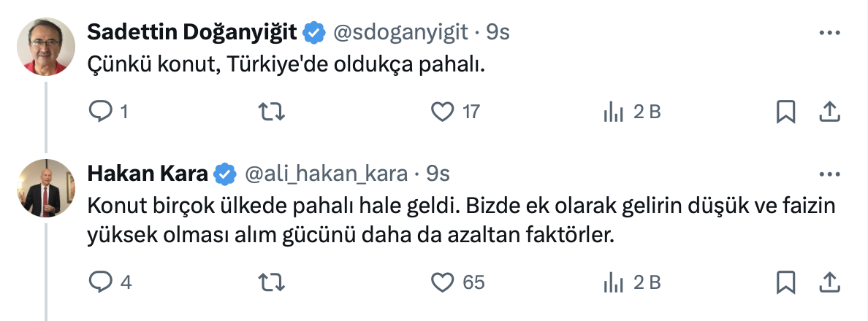Reply to Sadettin Doğanyiğit's tweet
Screen dimensions: 868x321
[x=99, y=112]
